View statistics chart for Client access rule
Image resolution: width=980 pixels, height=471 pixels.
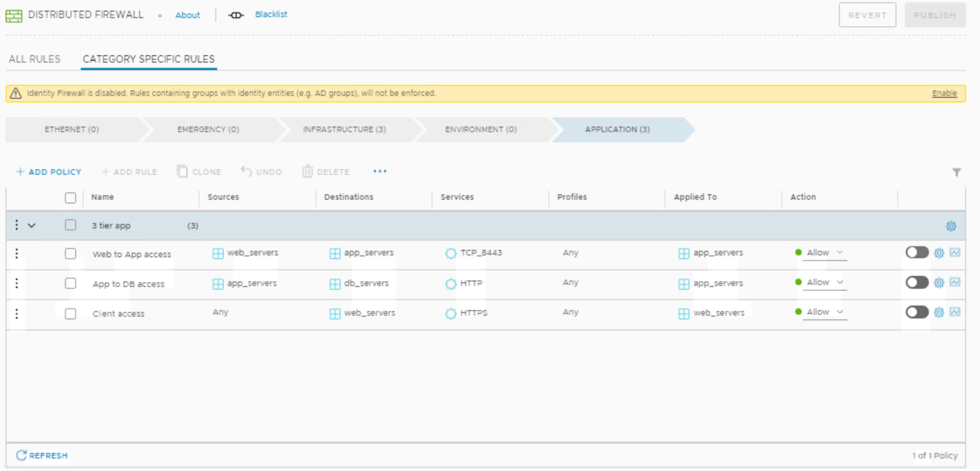[954, 312]
